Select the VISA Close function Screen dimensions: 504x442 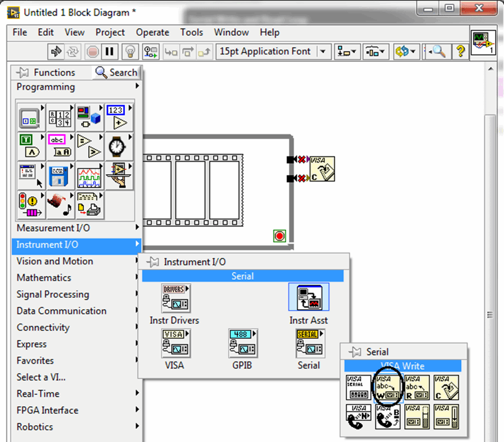click(446, 387)
